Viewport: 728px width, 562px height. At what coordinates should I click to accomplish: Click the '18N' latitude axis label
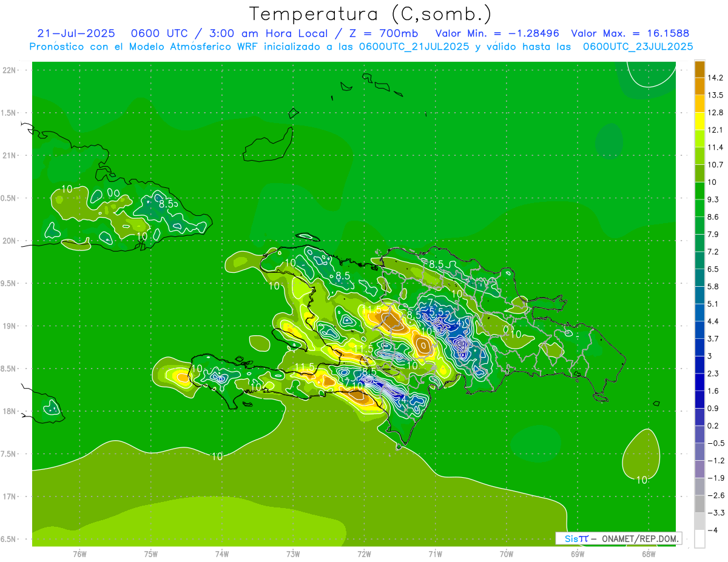click(x=10, y=411)
